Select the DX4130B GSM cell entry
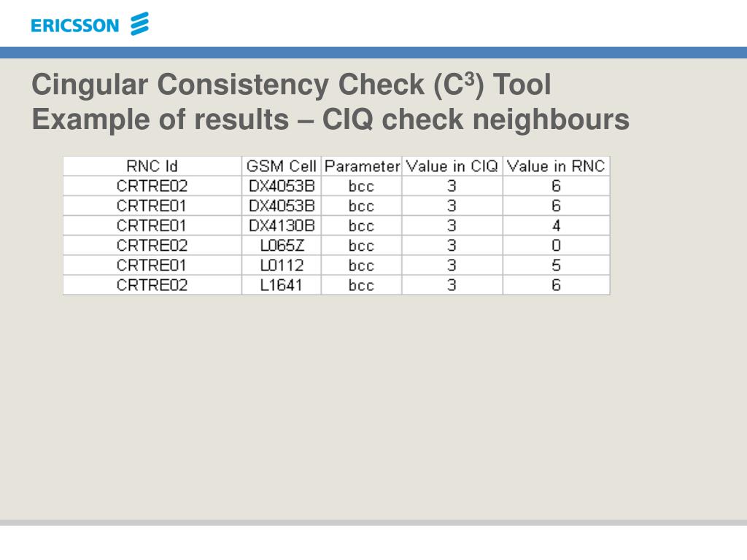Viewport: 747px width, 560px height. coord(282,225)
